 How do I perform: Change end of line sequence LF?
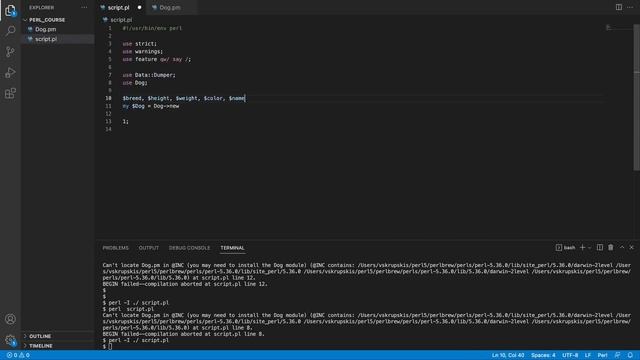(x=588, y=355)
